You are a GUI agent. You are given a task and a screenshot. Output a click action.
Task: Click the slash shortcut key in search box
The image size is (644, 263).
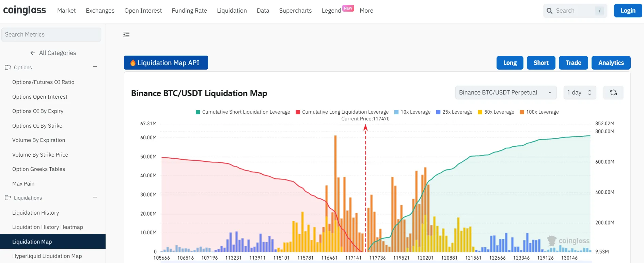coord(599,11)
